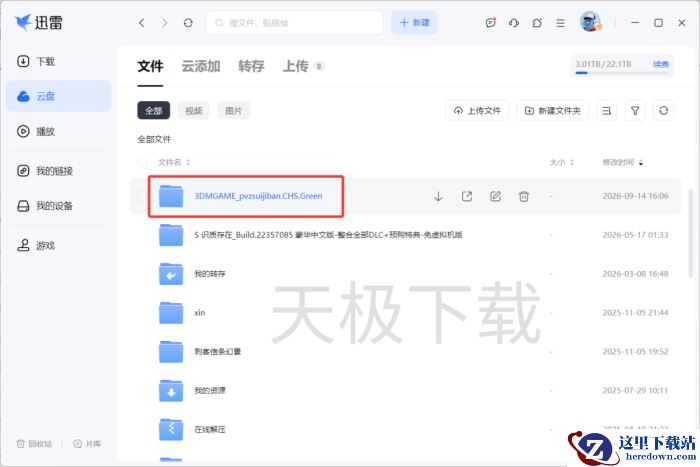Open the main hamburger menu

pos(560,23)
